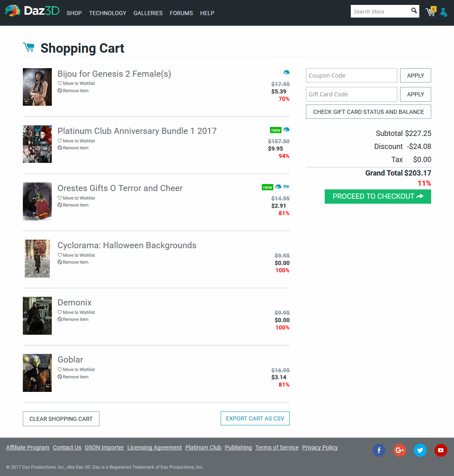
Task: Open the SHOP menu
Action: 74,13
